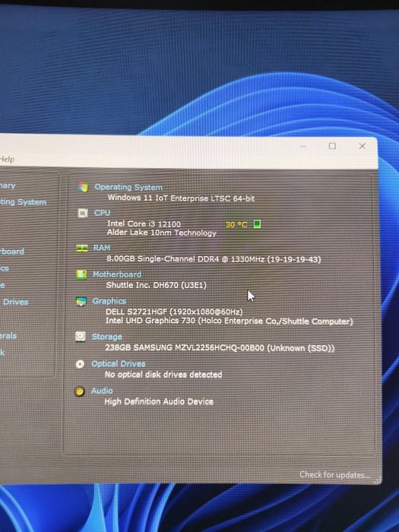Click DELL S2721HGF monitor text

point(174,312)
